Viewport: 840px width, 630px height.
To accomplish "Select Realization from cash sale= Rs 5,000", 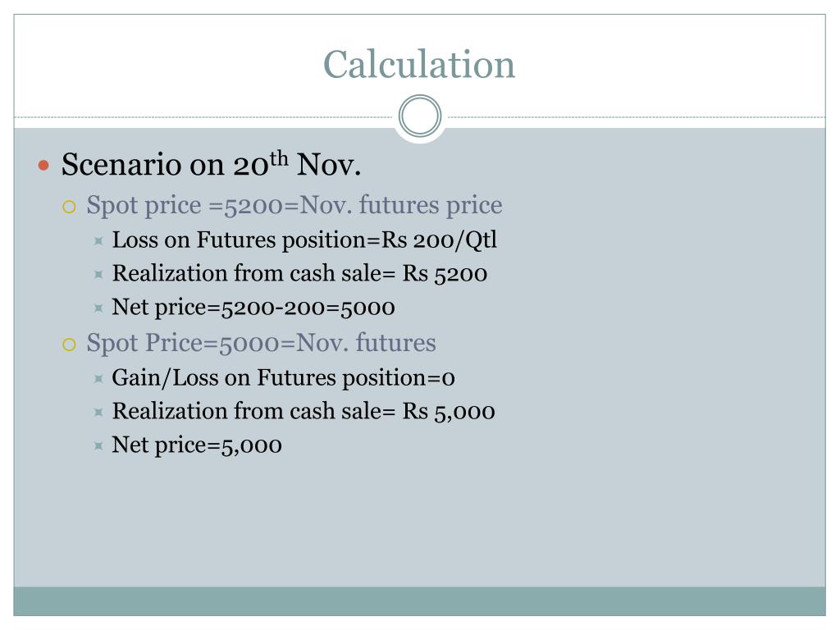I will coord(304,412).
